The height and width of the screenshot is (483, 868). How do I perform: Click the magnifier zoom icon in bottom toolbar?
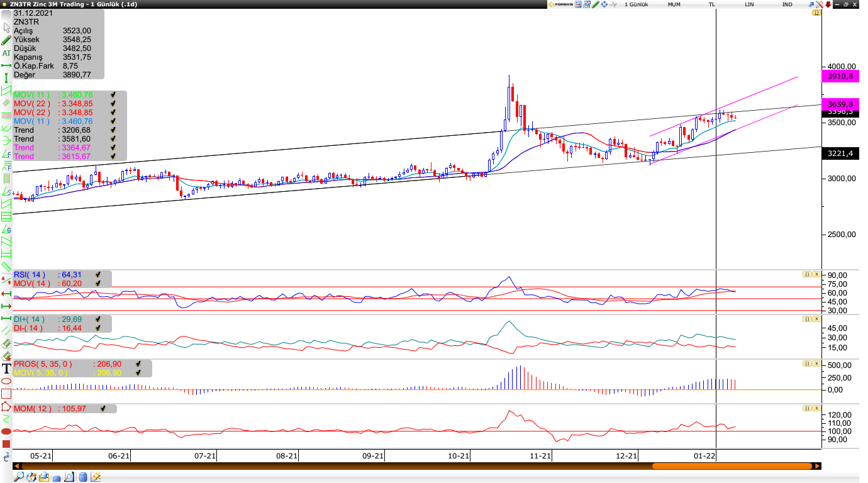pyautogui.click(x=19, y=477)
